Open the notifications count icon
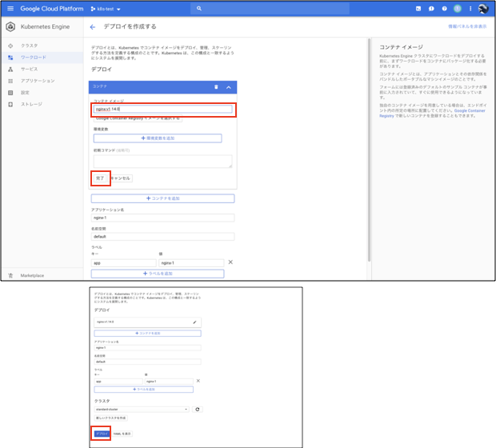Viewport: 496px width, 448px height. click(x=458, y=9)
